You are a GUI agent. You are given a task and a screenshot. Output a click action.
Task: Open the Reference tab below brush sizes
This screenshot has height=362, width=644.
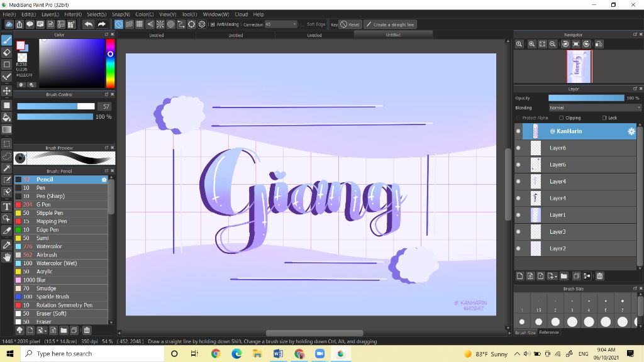[548, 332]
